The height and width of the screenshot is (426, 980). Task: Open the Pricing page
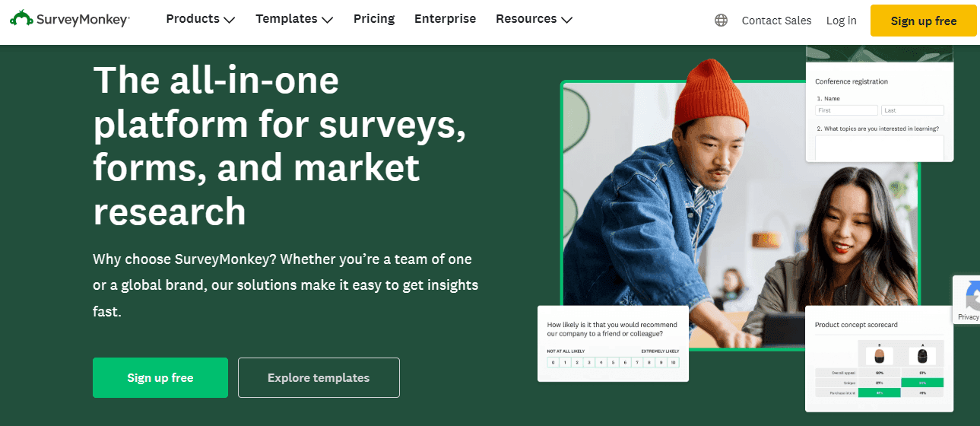(x=374, y=19)
